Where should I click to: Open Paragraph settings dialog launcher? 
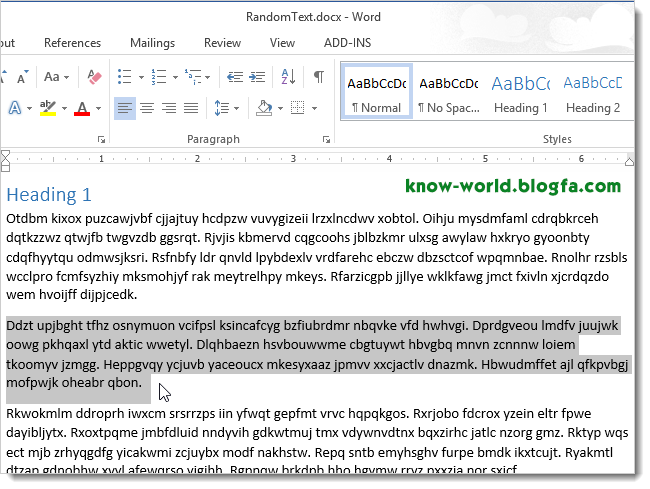tap(326, 140)
